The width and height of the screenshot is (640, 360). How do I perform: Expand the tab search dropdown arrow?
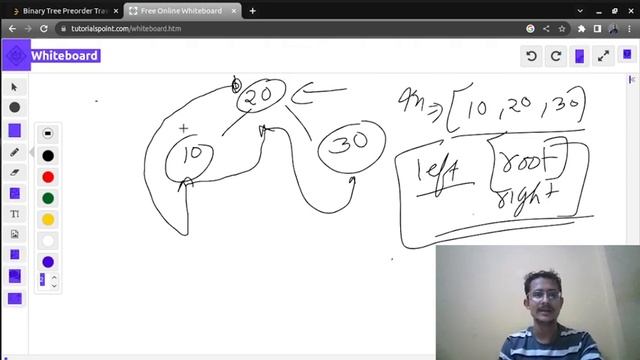580,11
